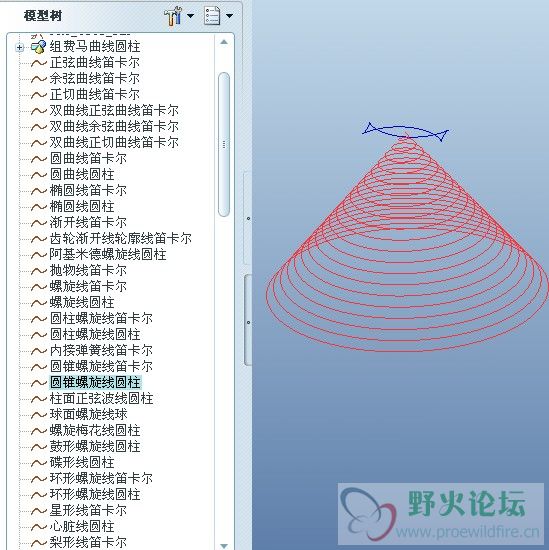Expand the show options dropdown arrow
The image size is (549, 550).
[229, 16]
